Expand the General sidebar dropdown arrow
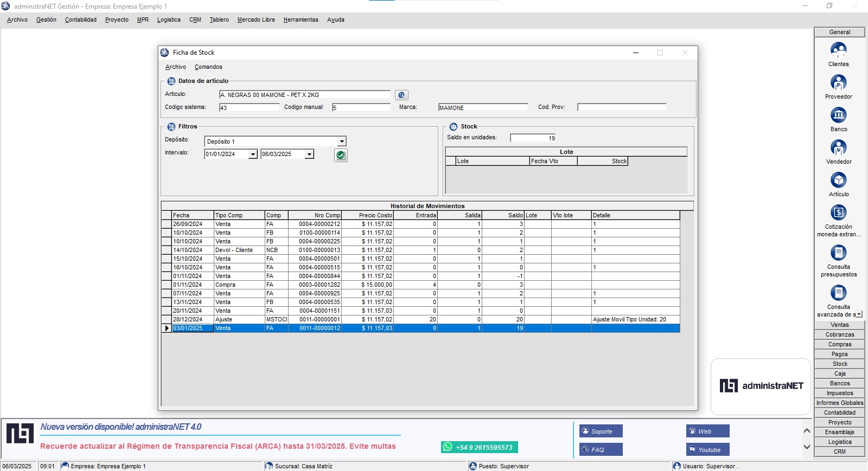The height and width of the screenshot is (471, 868). coord(859,314)
